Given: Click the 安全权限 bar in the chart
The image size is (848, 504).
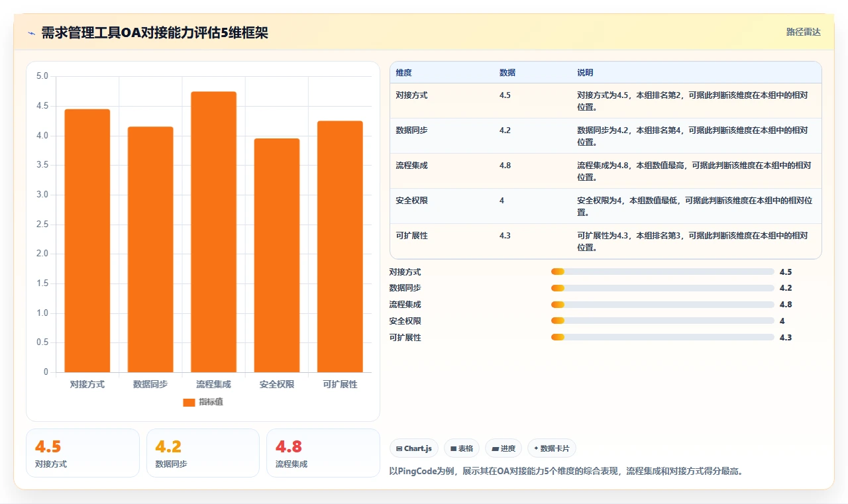Looking at the screenshot, I should pyautogui.click(x=277, y=255).
